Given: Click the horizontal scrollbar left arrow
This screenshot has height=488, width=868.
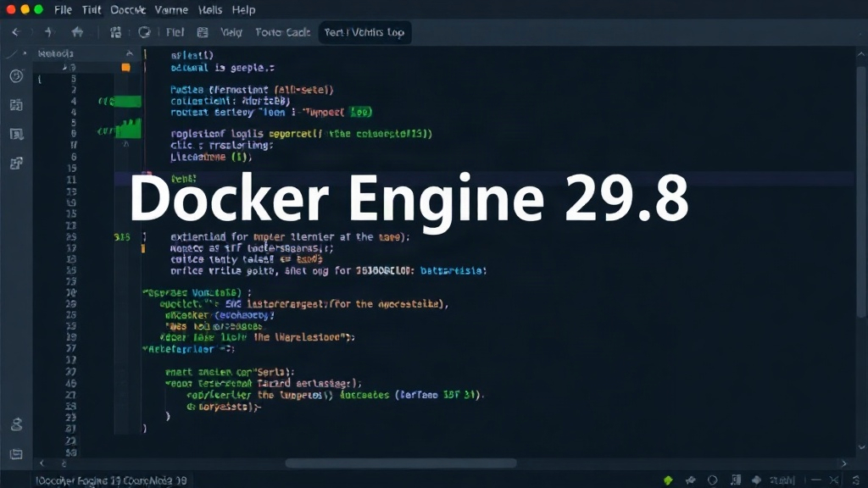Looking at the screenshot, I should (42, 463).
